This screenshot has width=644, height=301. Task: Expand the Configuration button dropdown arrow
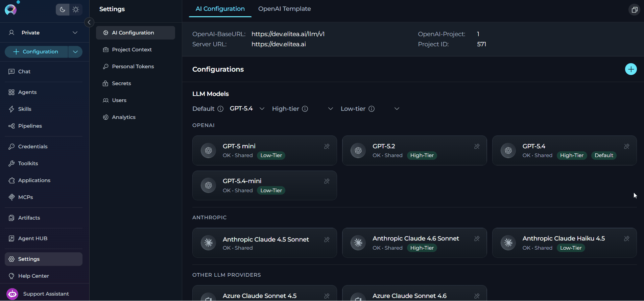75,52
